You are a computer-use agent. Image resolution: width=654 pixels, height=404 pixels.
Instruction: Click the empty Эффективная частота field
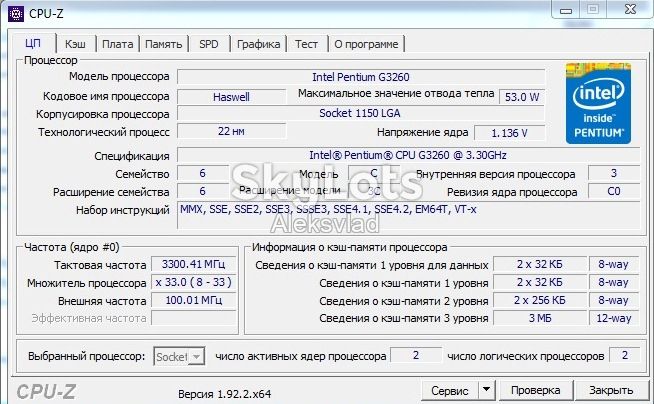[x=194, y=318]
